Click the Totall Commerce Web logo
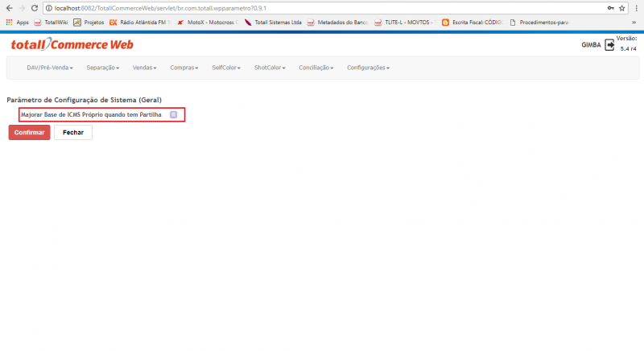Viewport: 644px width, 351px height. 72,45
